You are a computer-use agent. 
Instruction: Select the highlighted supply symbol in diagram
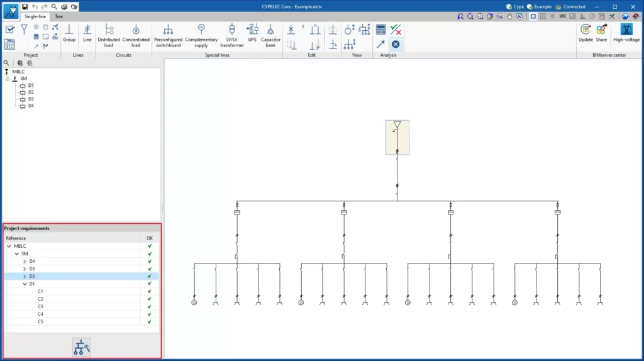397,137
